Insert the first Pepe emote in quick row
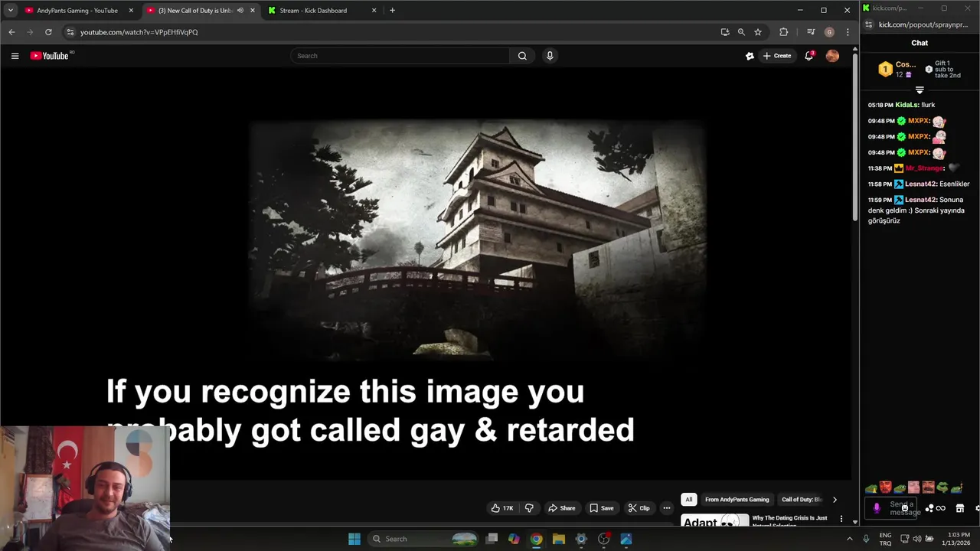 (871, 488)
